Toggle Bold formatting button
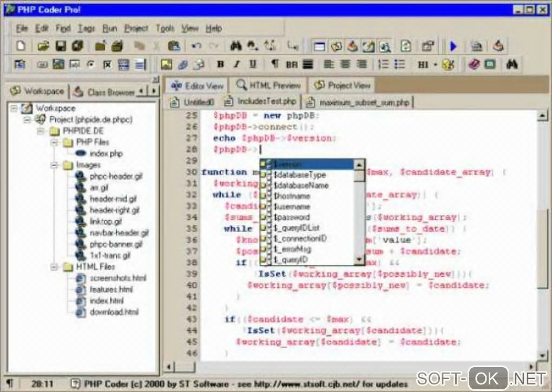The width and height of the screenshot is (552, 392). [220, 64]
